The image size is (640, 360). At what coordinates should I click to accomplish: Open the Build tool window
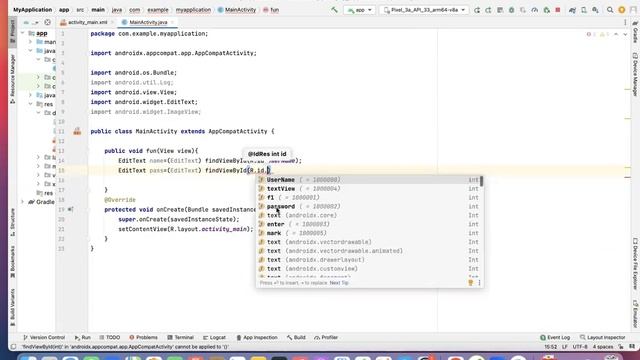pyautogui.click(x=296, y=338)
